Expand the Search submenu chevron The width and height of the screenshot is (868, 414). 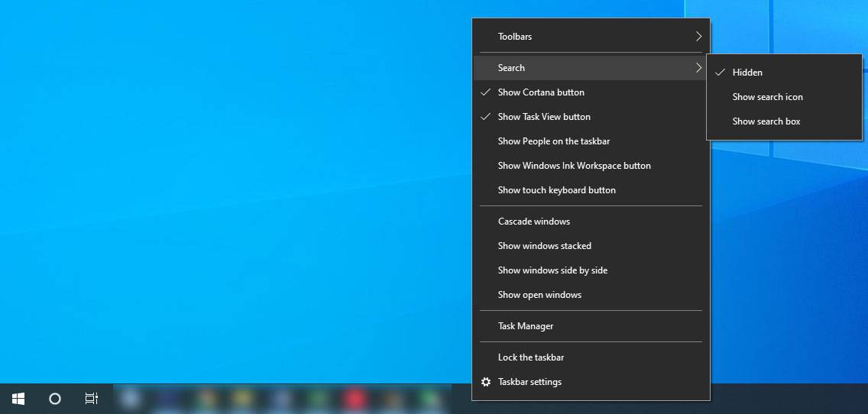pyautogui.click(x=698, y=68)
